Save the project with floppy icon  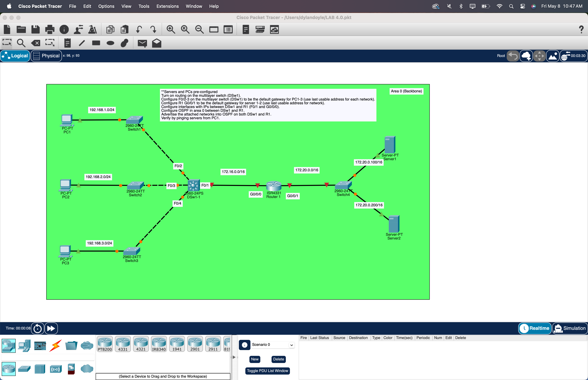pyautogui.click(x=36, y=30)
